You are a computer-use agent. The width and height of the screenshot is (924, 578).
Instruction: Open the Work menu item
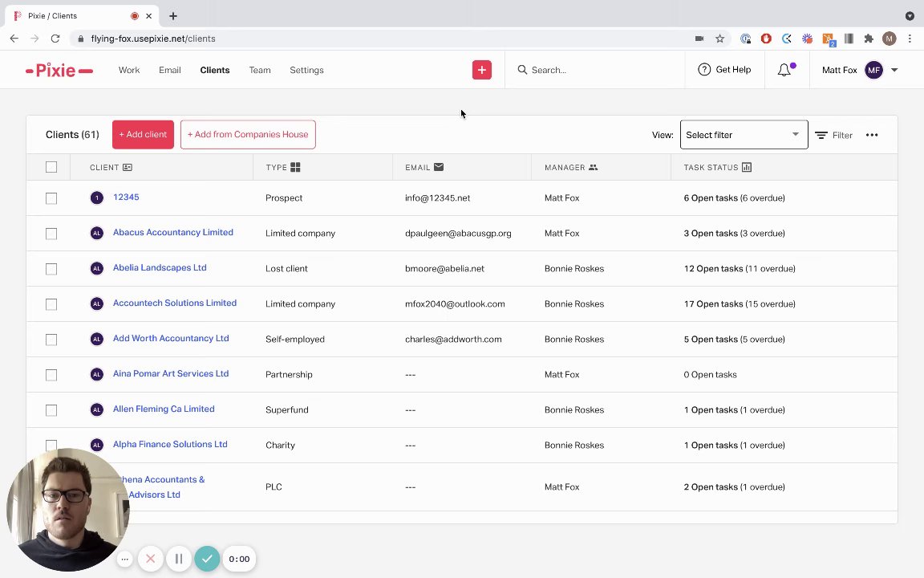(129, 70)
